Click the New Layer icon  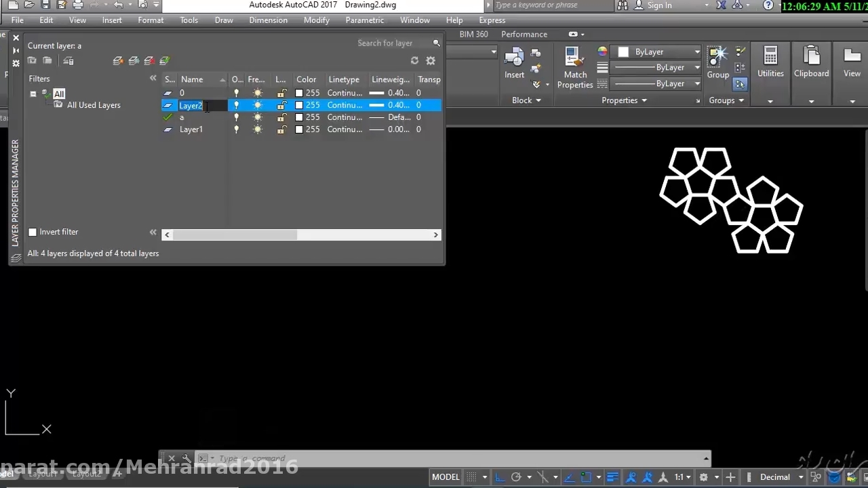119,61
